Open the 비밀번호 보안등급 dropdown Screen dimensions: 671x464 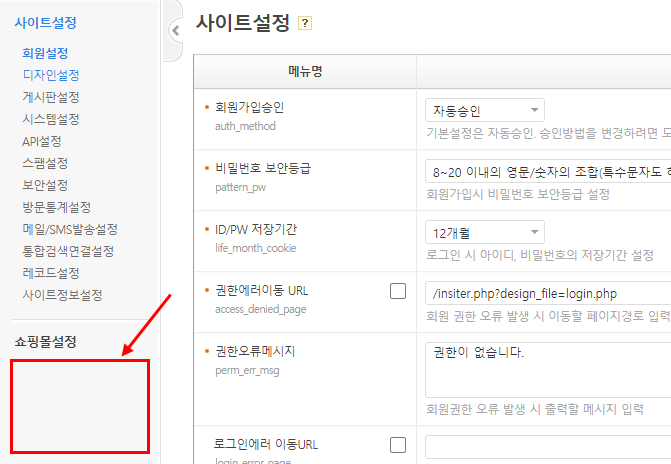tap(547, 171)
